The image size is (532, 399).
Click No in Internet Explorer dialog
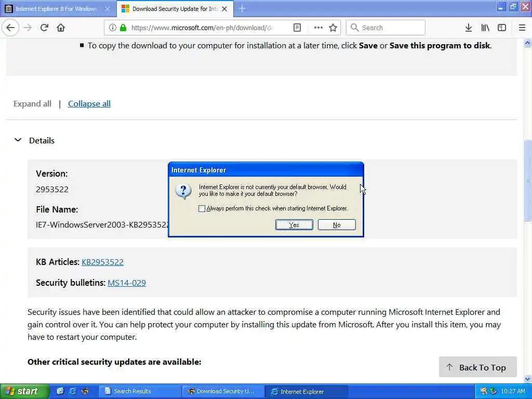click(337, 224)
